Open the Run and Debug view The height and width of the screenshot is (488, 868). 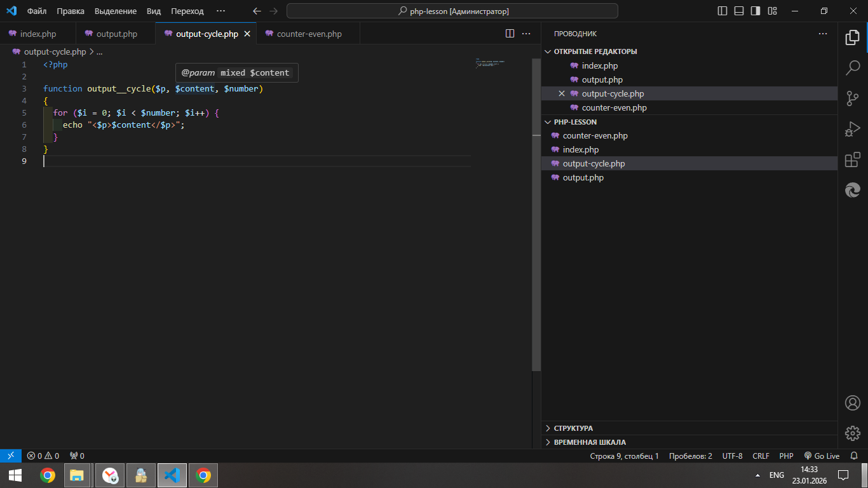click(853, 129)
